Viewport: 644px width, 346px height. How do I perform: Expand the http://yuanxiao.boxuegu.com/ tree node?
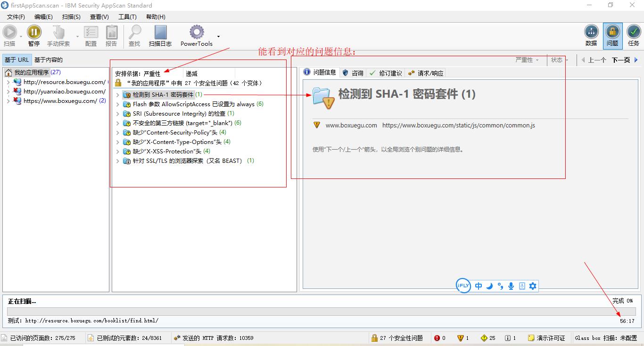[8, 92]
